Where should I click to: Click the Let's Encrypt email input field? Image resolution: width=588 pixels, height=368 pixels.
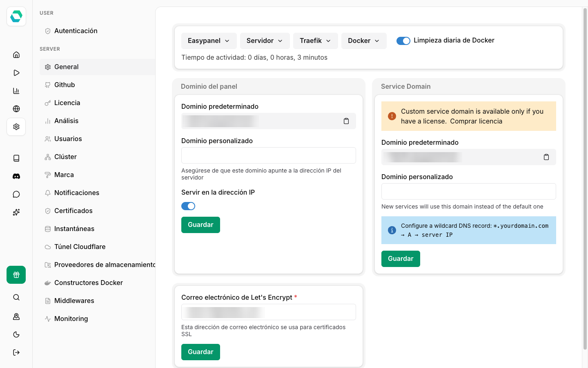(269, 312)
